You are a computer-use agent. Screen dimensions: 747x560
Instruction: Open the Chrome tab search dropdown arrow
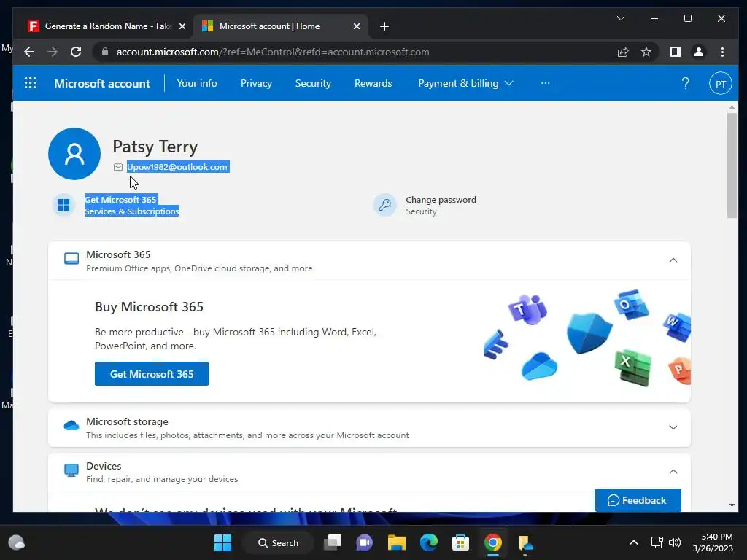tap(620, 18)
